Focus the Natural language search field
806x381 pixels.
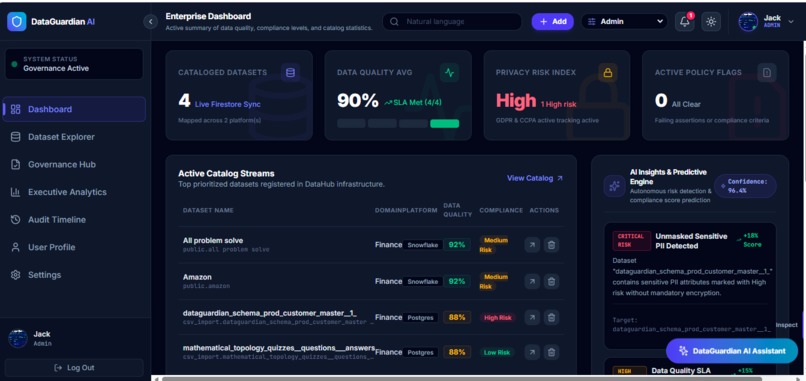[452, 22]
